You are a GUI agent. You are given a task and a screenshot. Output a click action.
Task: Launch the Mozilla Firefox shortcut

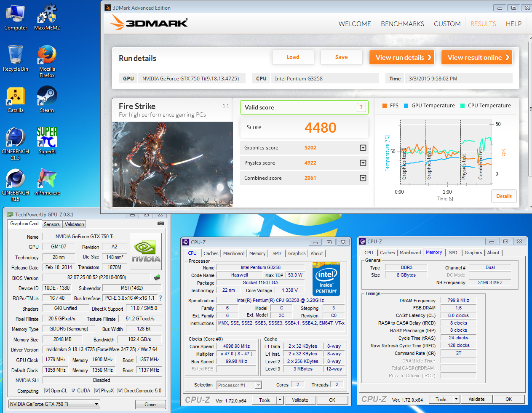point(47,61)
